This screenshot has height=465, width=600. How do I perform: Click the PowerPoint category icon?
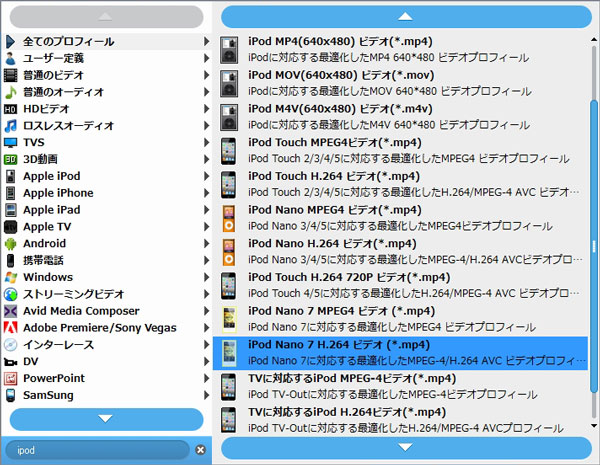tap(10, 378)
